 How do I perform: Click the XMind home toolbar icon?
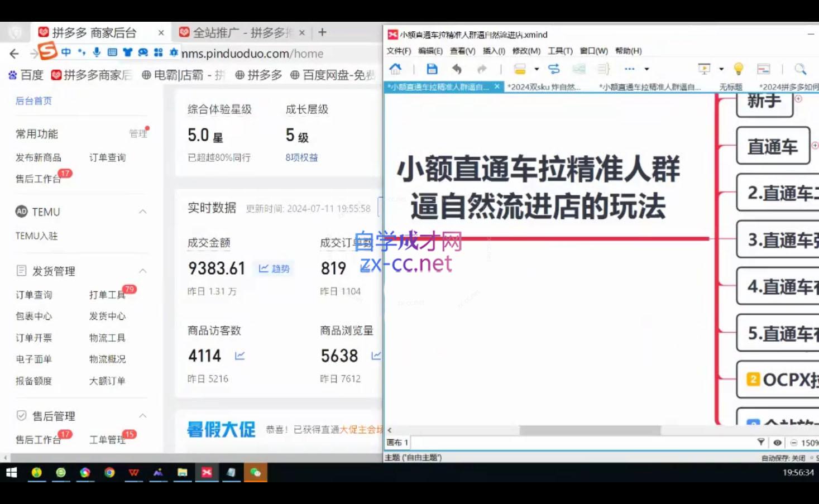coord(395,69)
